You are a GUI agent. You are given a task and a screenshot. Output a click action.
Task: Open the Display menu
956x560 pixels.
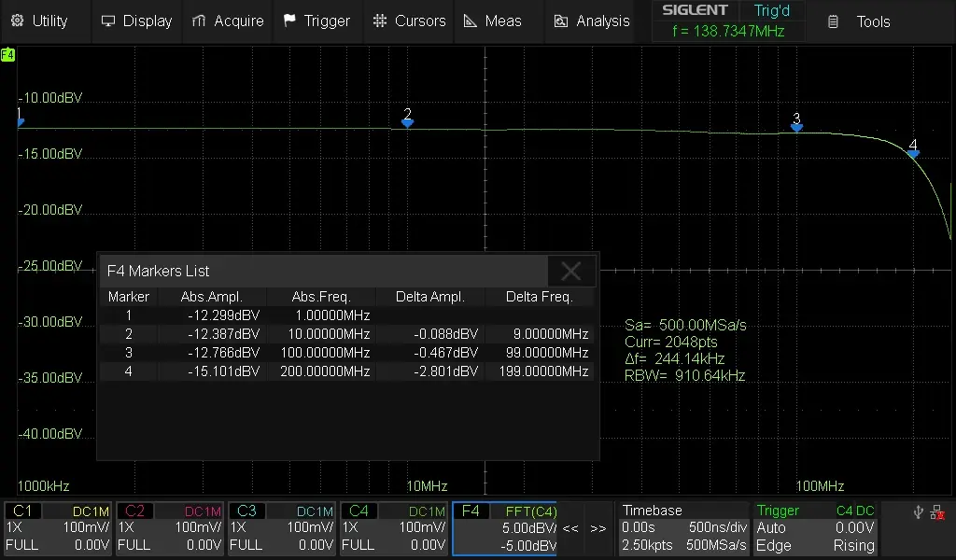coord(136,21)
